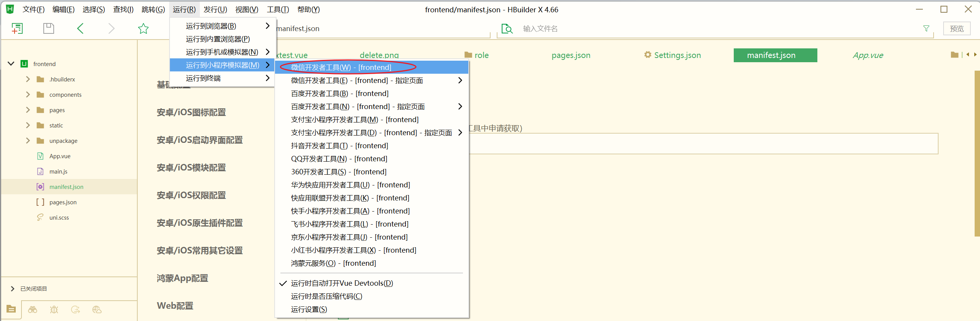Click the tab list folder icon at right
Screen dimensions: 980x321
coord(955,55)
